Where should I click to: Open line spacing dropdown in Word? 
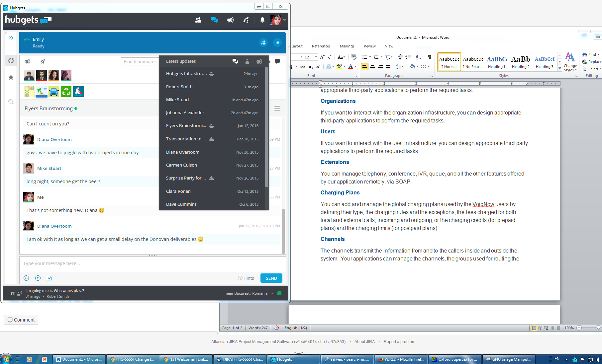[400, 67]
